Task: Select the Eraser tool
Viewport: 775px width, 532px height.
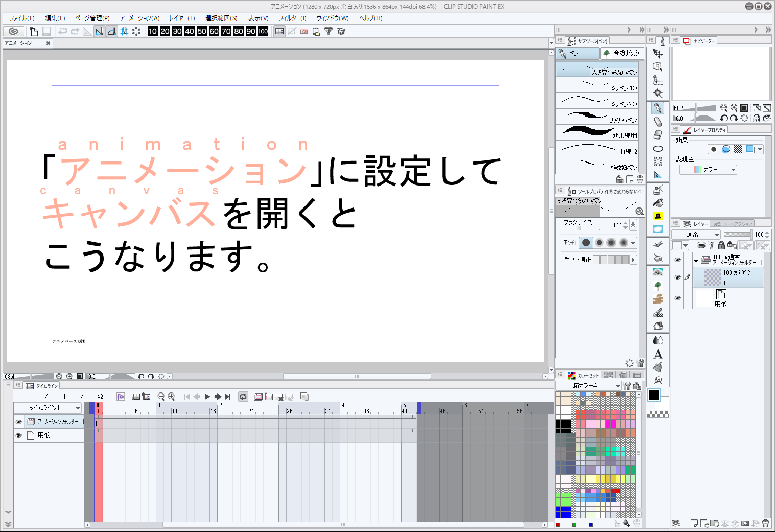Action: (658, 135)
